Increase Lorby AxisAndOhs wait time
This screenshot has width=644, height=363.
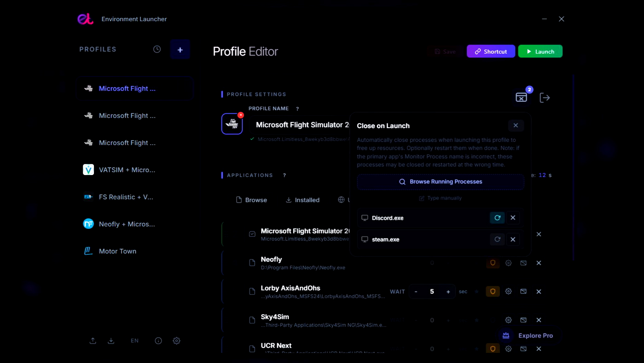(x=448, y=292)
